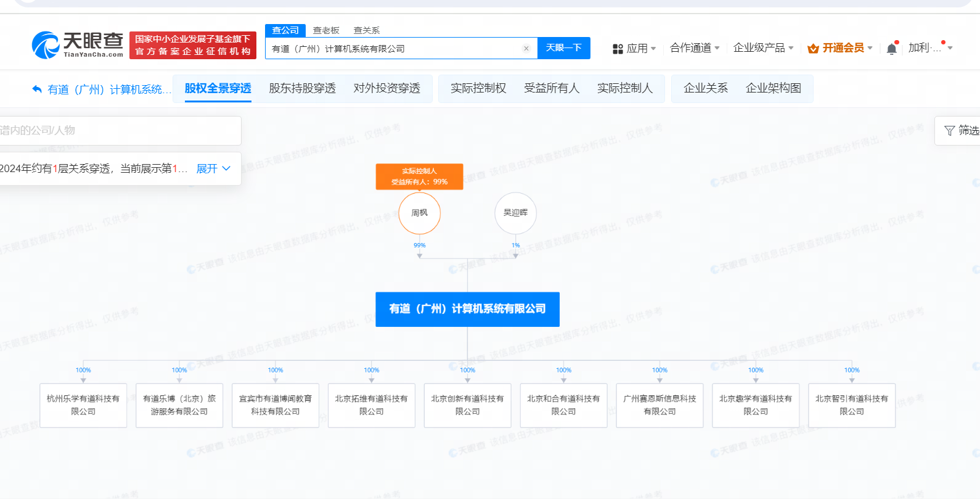This screenshot has width=980, height=499.
Task: Click the back arrow beside company name
Action: point(37,89)
